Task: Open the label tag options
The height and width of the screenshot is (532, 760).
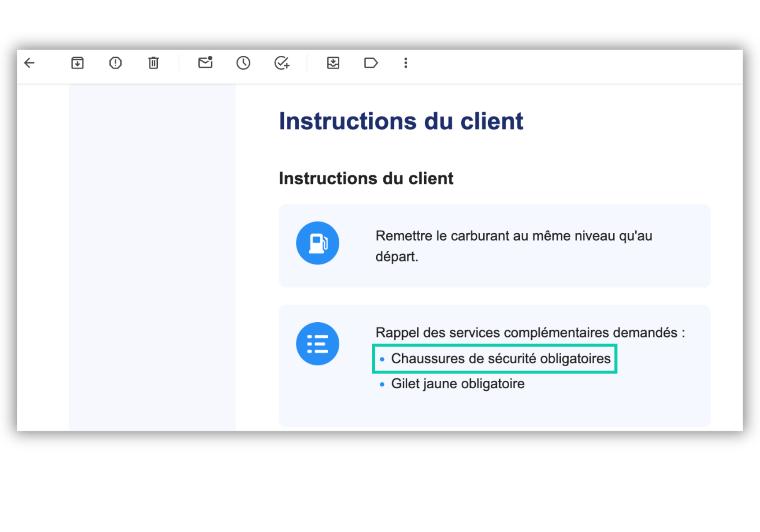Action: pos(371,63)
